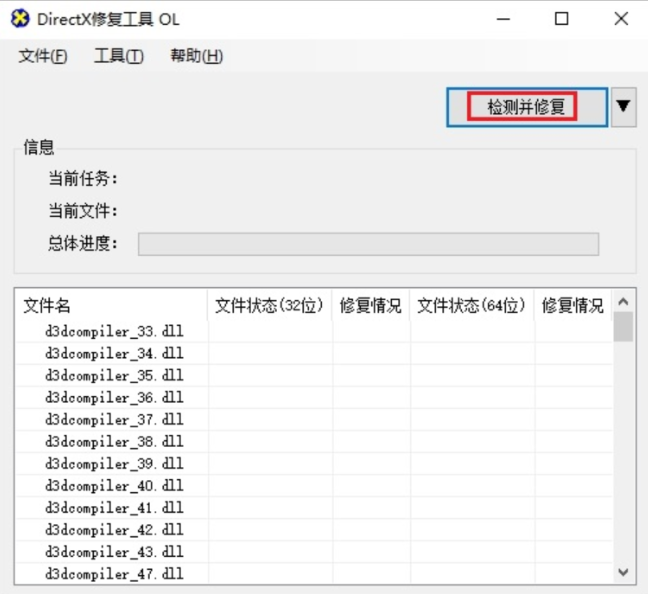Click the 总体进度: label

tap(83, 243)
